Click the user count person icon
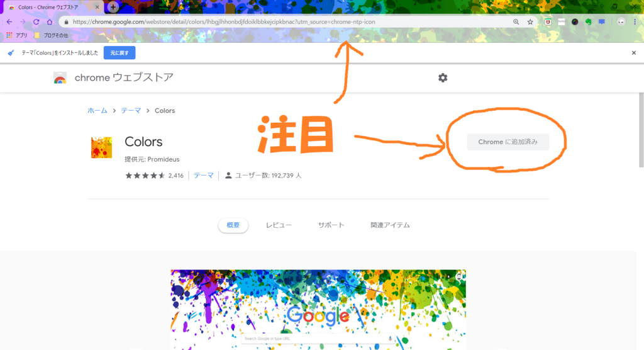 (228, 176)
